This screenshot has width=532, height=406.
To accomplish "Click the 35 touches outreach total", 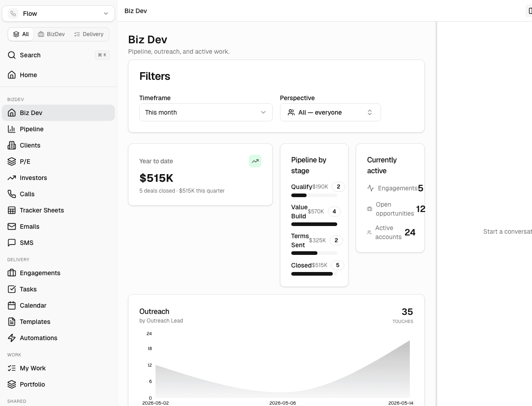I will point(407,312).
